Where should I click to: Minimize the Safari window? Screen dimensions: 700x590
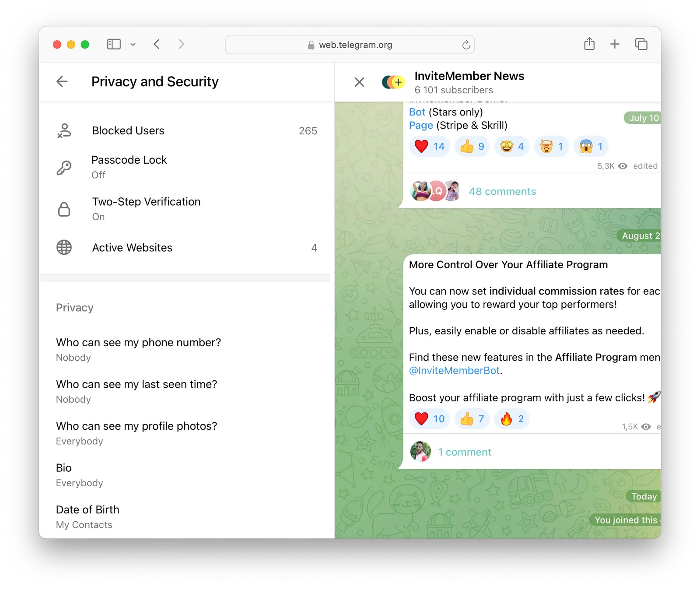tap(71, 44)
